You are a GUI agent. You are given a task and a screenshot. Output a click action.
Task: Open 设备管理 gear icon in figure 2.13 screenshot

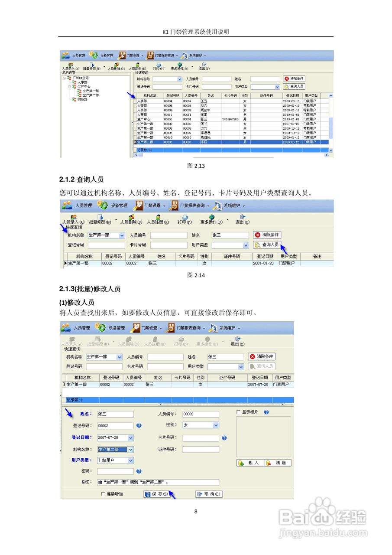coord(94,55)
